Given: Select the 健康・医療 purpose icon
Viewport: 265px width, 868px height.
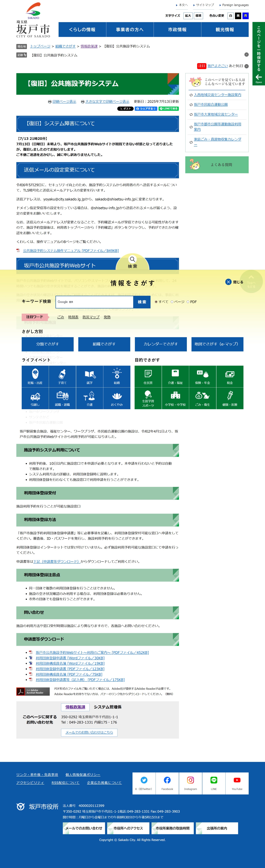Looking at the screenshot, I should [x=230, y=398].
